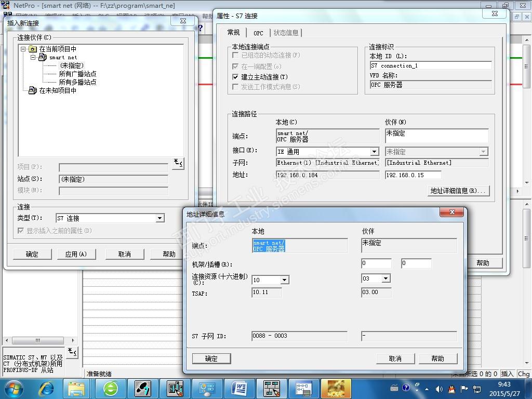Screen dimensions: 532x399
Task: Show hidden tray icons arrow
Action: pyautogui.click(x=427, y=389)
